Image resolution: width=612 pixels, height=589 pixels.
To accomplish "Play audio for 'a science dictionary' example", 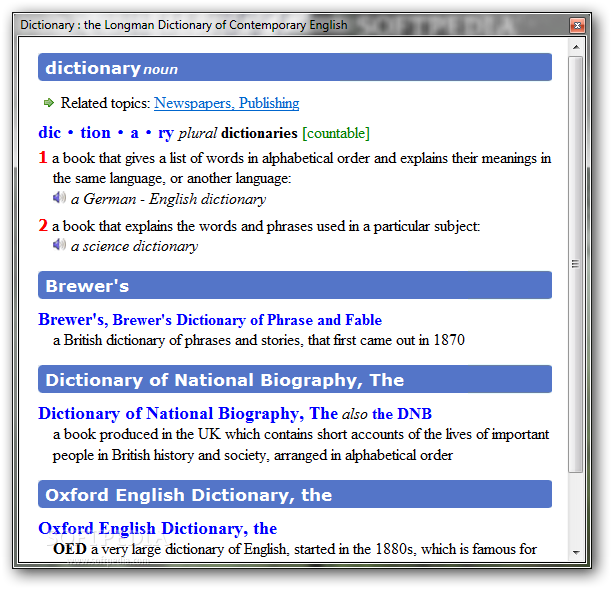I will pyautogui.click(x=59, y=245).
